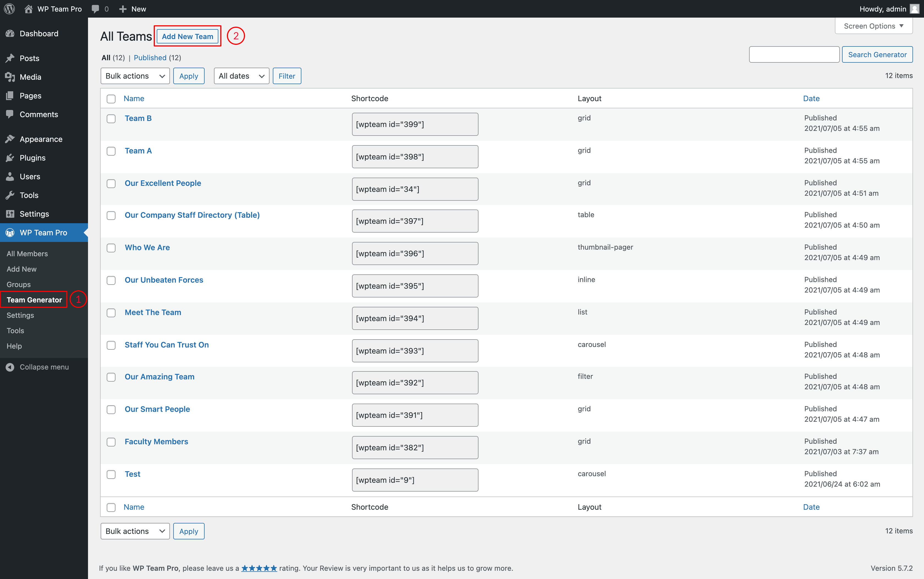
Task: Check the Team B row checkbox
Action: click(111, 119)
